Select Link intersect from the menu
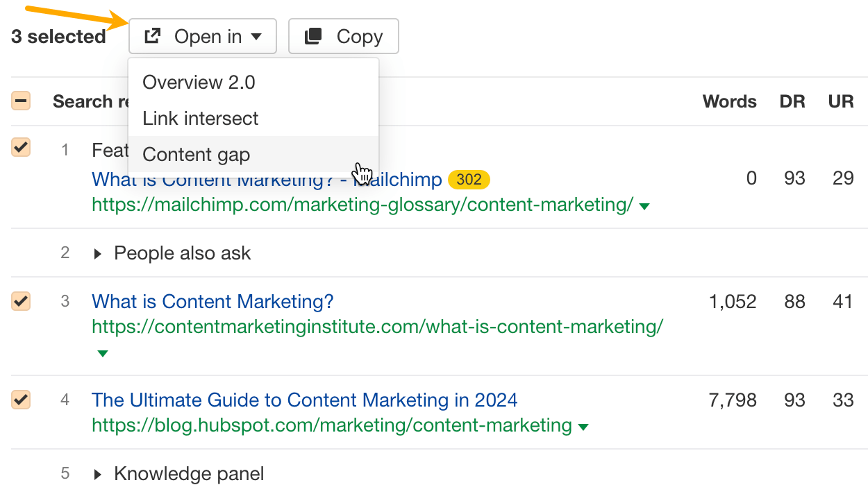868x494 pixels. click(199, 118)
